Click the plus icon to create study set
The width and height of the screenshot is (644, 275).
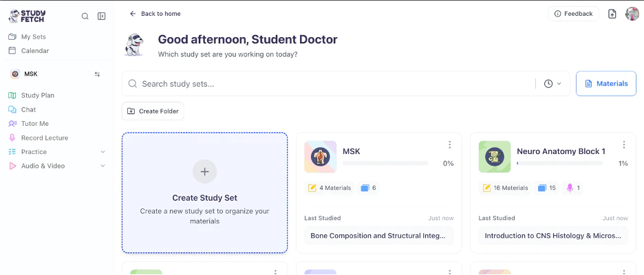204,172
